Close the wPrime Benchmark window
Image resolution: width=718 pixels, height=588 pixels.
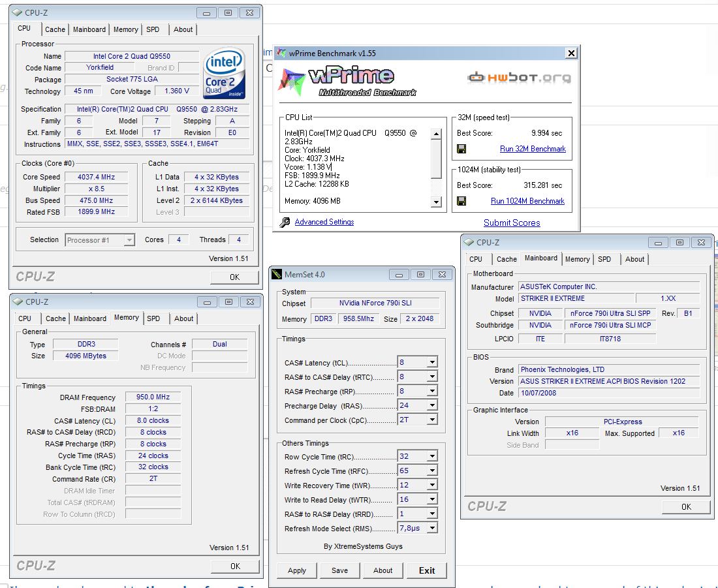pos(571,53)
